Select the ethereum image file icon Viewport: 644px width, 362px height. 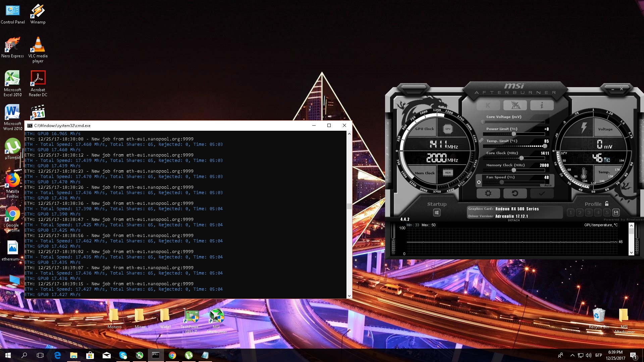[x=12, y=250]
